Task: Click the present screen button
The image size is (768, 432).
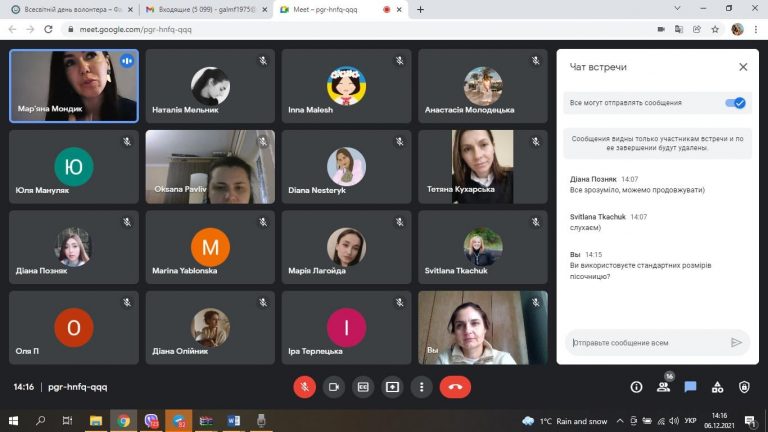Action: [392, 387]
